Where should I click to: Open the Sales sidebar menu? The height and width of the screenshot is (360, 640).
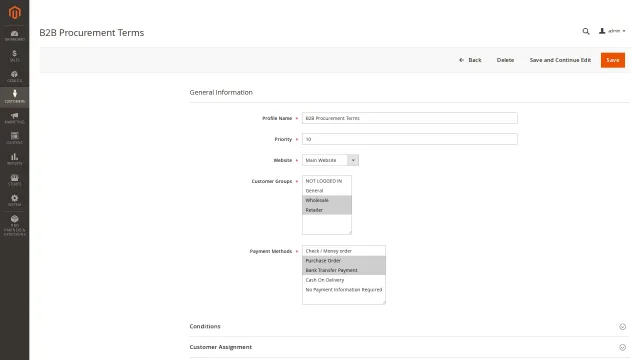click(15, 56)
